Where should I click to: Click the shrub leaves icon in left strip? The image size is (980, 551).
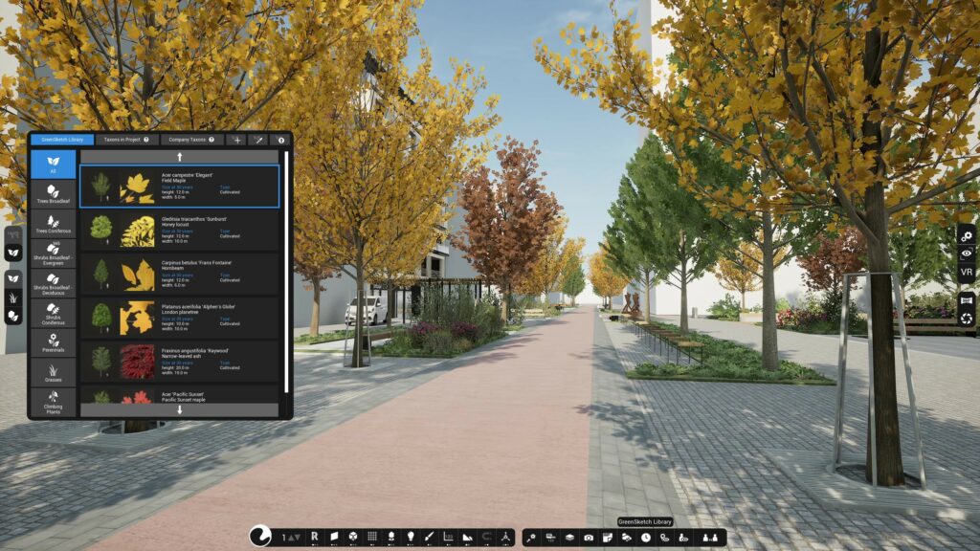point(13,316)
